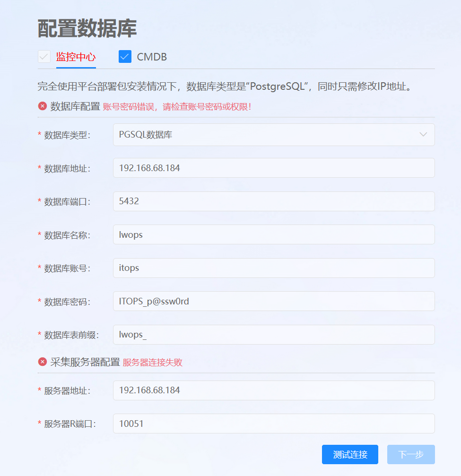Click the 服务器R端口 field label

pos(70,424)
